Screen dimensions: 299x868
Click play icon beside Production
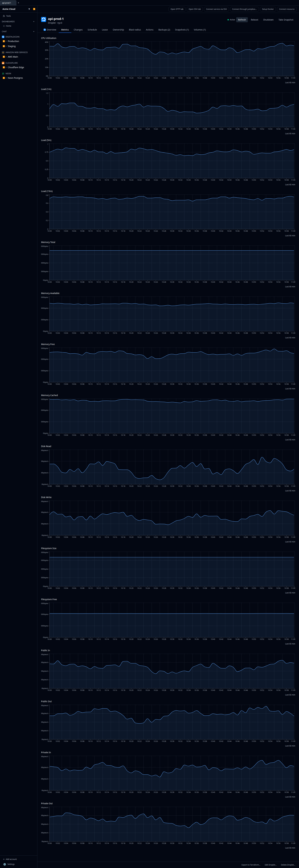(4, 41)
